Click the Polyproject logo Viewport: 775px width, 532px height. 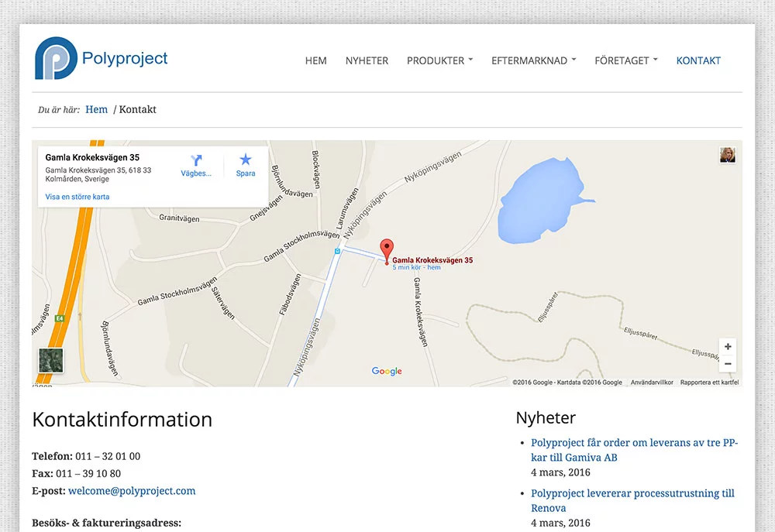[102, 58]
